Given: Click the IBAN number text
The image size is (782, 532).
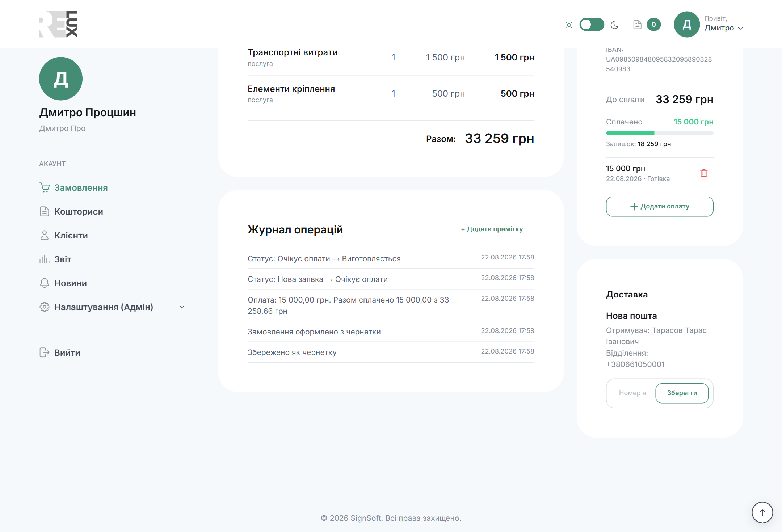Looking at the screenshot, I should coord(659,64).
